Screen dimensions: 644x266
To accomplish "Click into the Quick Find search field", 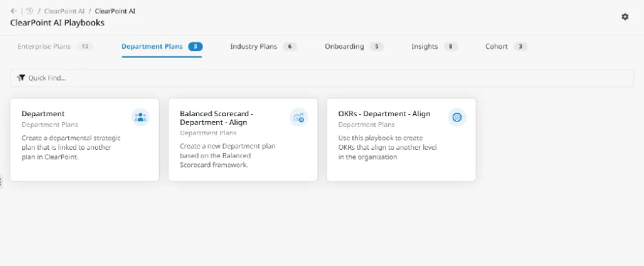I will point(322,78).
